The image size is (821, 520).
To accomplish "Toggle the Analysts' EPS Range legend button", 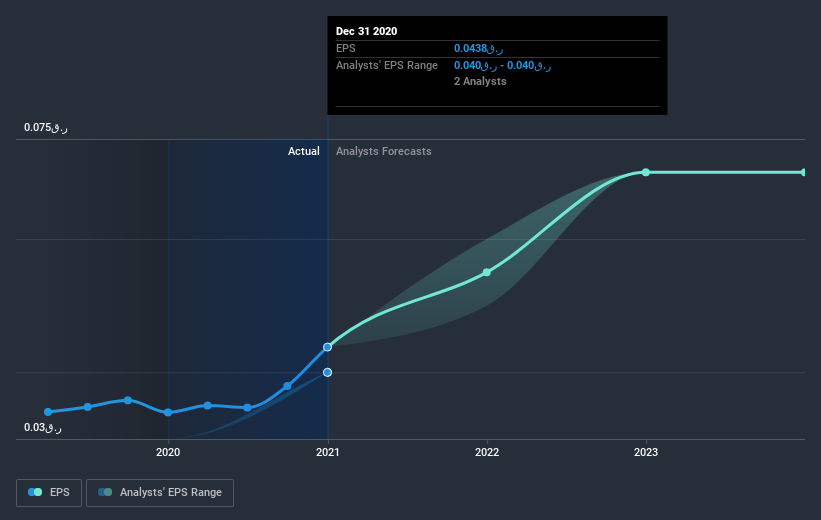I will pos(160,492).
